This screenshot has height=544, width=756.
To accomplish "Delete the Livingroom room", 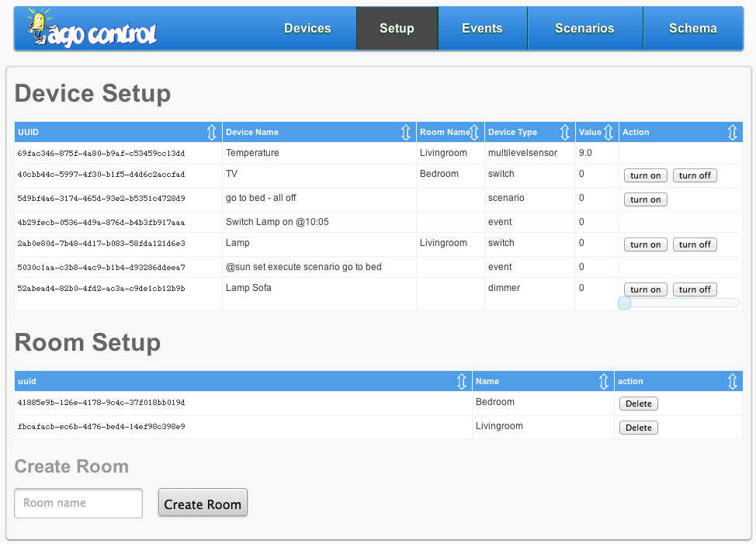I will coord(638,428).
